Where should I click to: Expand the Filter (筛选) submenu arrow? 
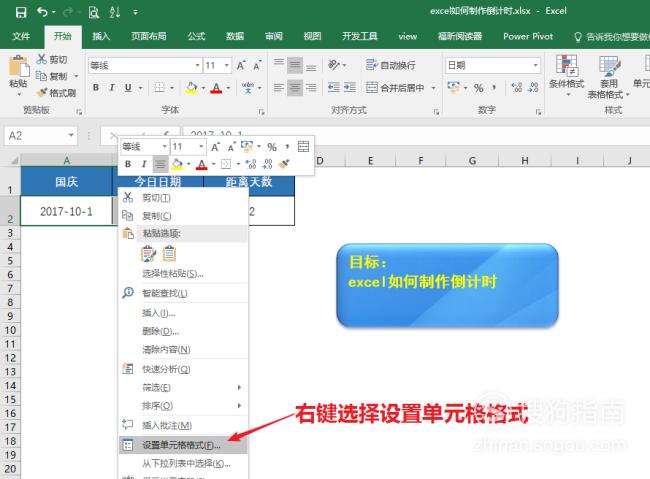(239, 387)
